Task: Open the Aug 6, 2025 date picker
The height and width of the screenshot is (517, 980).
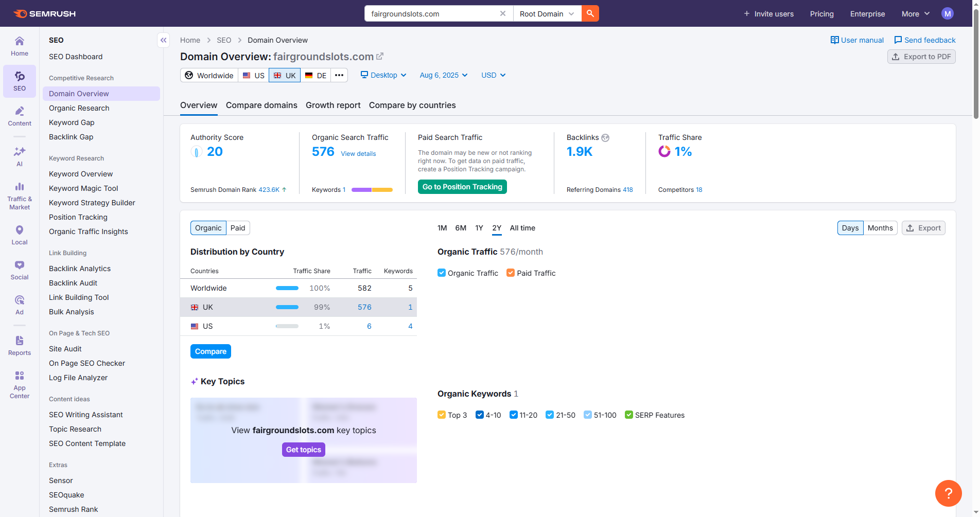Action: [443, 75]
